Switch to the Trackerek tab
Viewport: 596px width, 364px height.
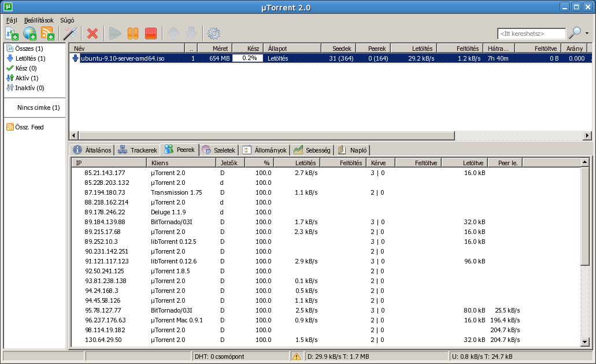pos(138,150)
